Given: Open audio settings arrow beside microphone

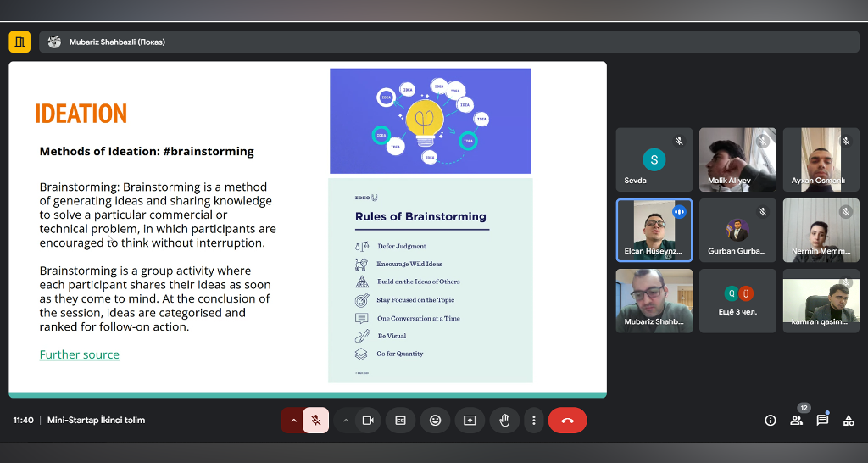Looking at the screenshot, I should 293,420.
